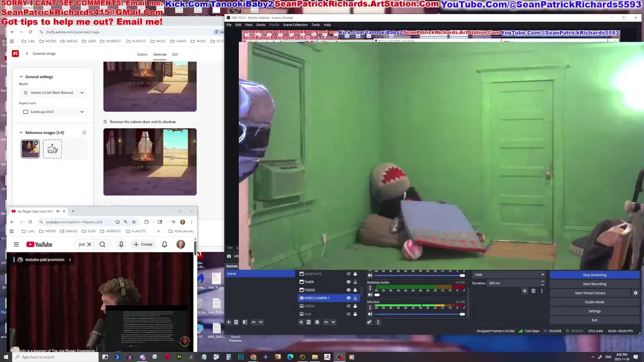The width and height of the screenshot is (644, 362).
Task: Toggle lock on TIMER source
Action: [x=355, y=282]
